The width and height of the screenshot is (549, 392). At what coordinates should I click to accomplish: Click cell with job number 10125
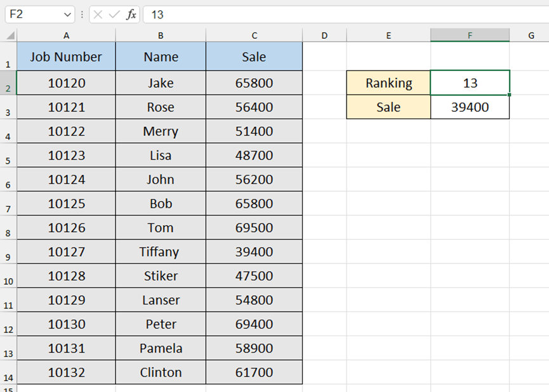[66, 204]
